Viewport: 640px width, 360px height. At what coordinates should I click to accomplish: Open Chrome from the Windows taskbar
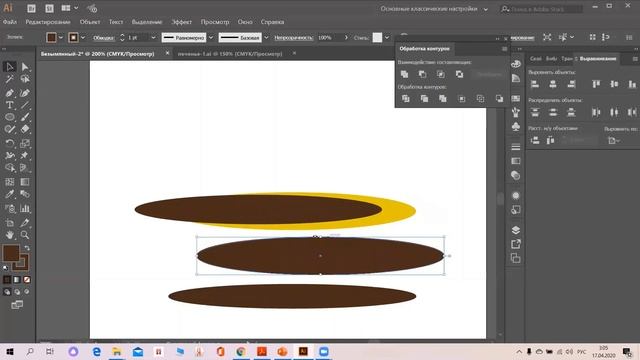coord(241,351)
